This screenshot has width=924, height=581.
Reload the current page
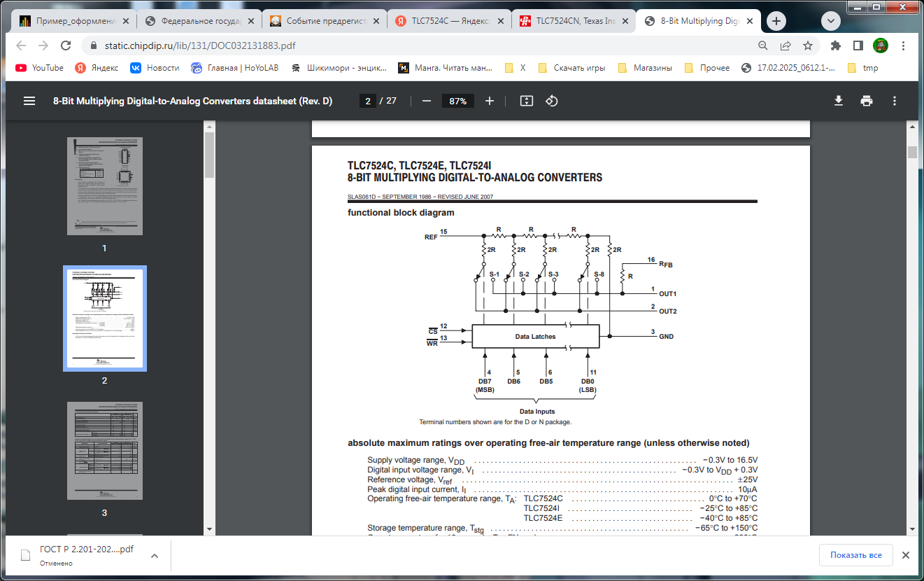click(x=66, y=45)
